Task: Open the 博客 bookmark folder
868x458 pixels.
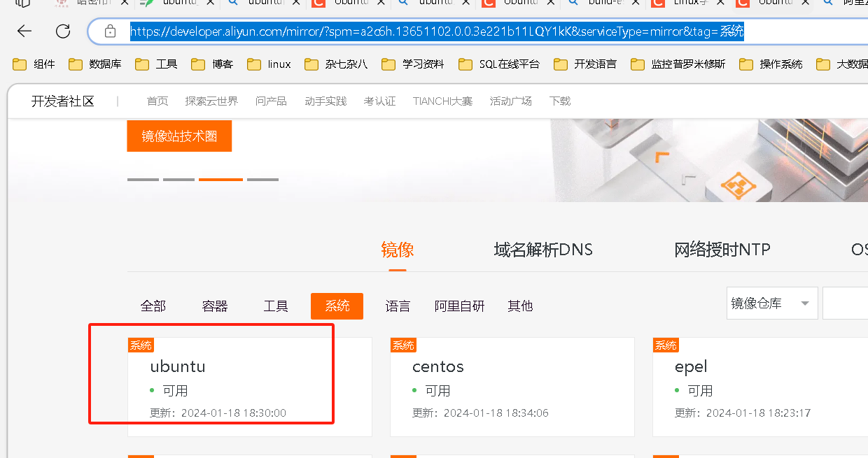Action: pyautogui.click(x=213, y=64)
